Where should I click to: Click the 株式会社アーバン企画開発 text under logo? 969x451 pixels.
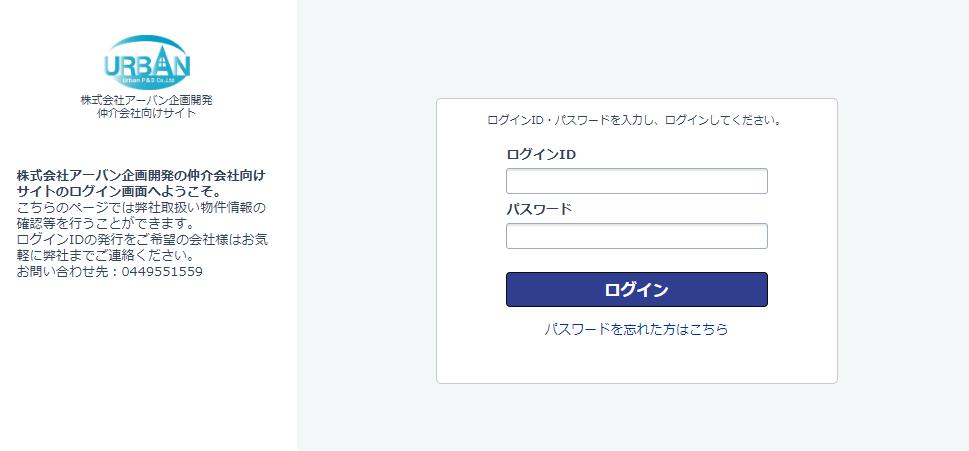click(146, 100)
